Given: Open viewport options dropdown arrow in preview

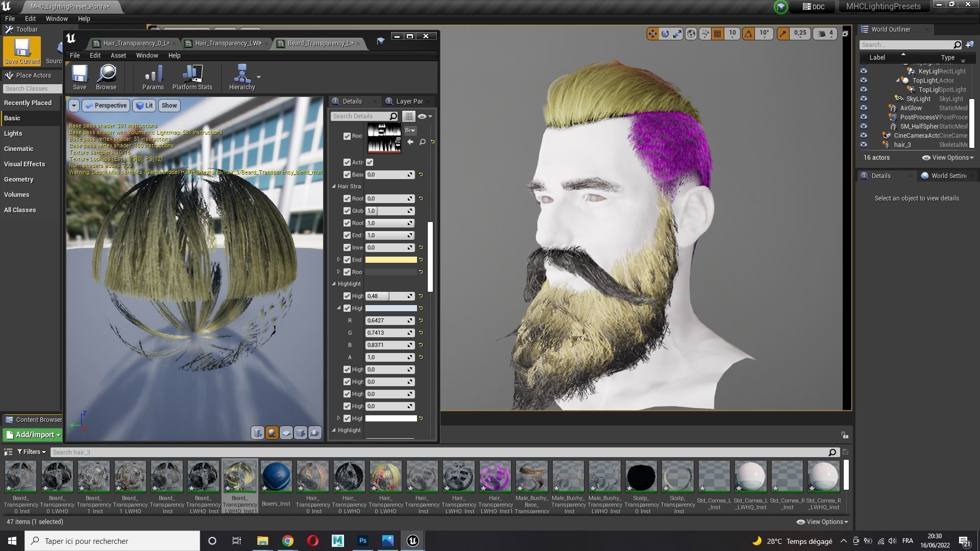Looking at the screenshot, I should point(74,106).
